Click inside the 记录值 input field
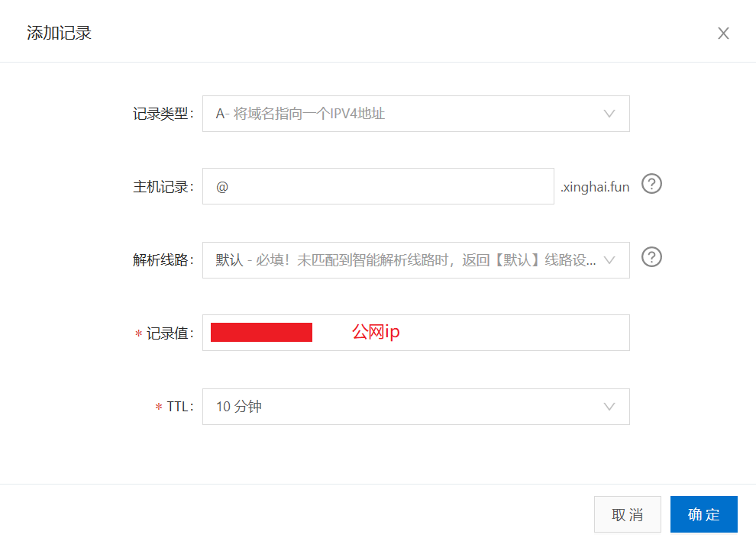The width and height of the screenshot is (756, 541). click(x=416, y=333)
